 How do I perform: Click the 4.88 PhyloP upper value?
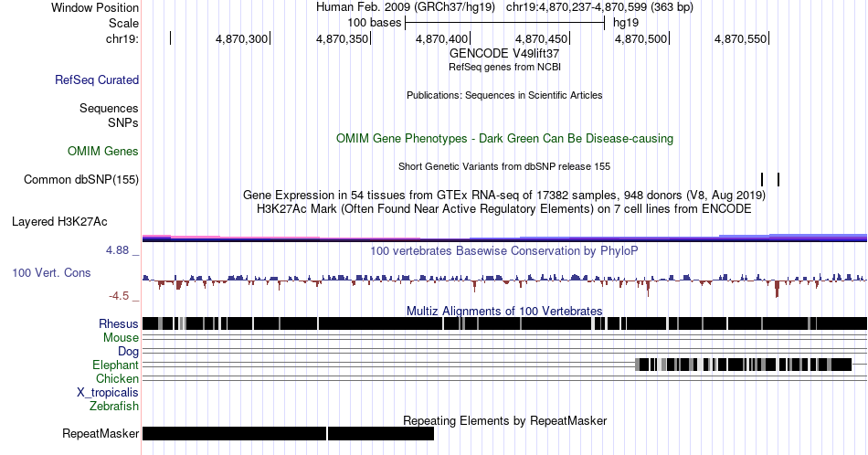(118, 250)
